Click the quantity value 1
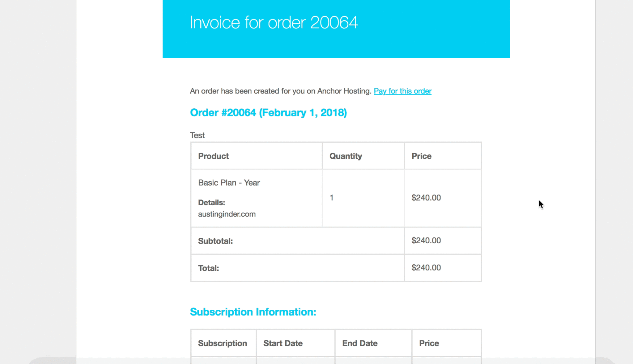633x364 pixels. 331,198
